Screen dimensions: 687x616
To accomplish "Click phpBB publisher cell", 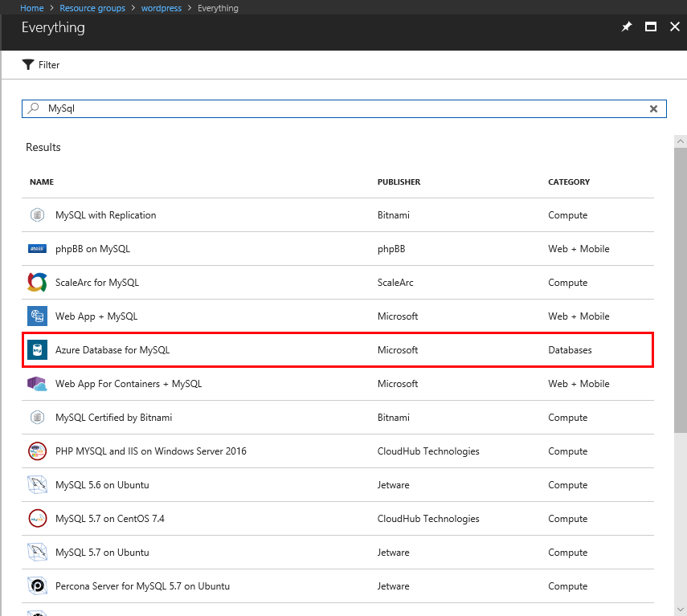I will [391, 249].
